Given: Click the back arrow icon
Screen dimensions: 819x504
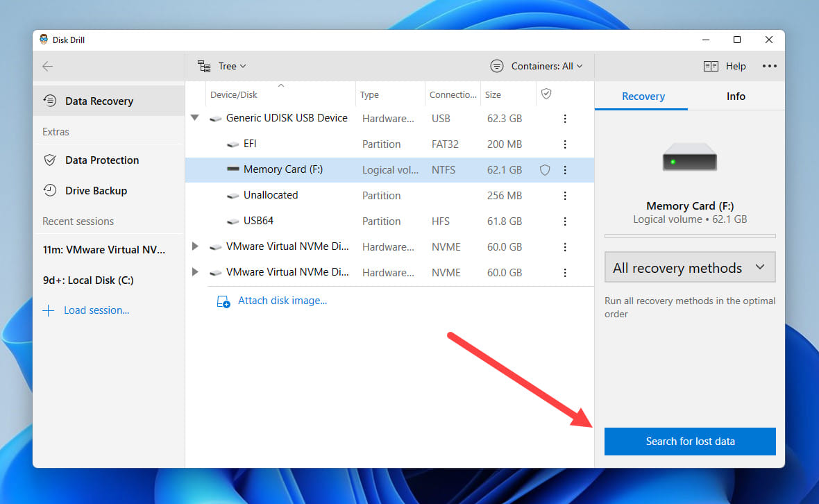Looking at the screenshot, I should (47, 67).
